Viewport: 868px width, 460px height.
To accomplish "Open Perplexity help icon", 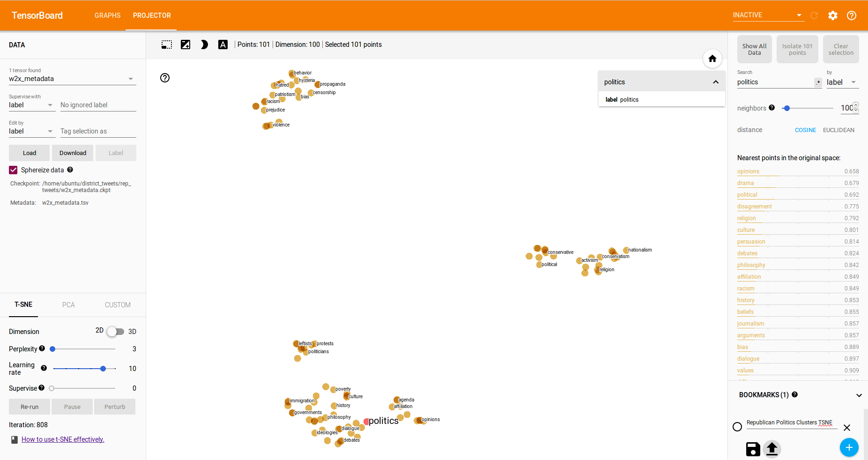I will 42,349.
